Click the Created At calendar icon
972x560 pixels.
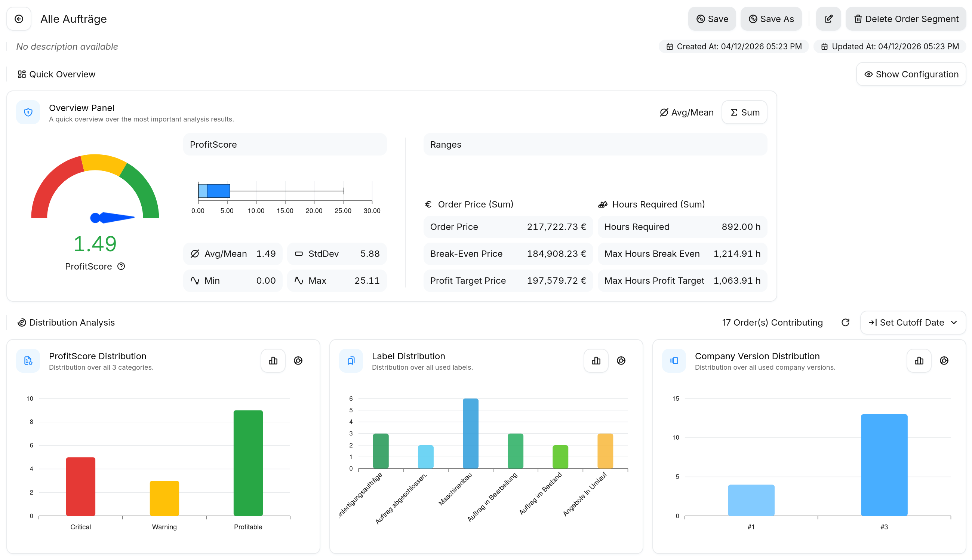[x=670, y=46]
